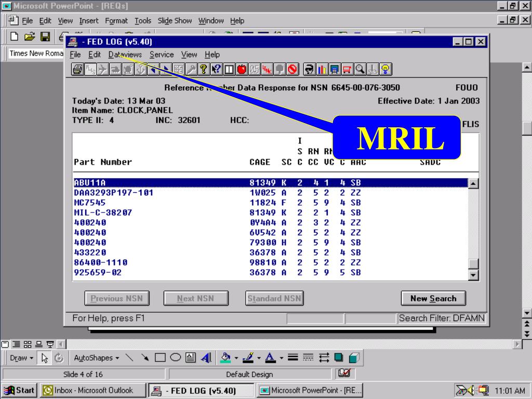Switch to Outline view button
Screen dimensions: 532x399
tap(16, 344)
